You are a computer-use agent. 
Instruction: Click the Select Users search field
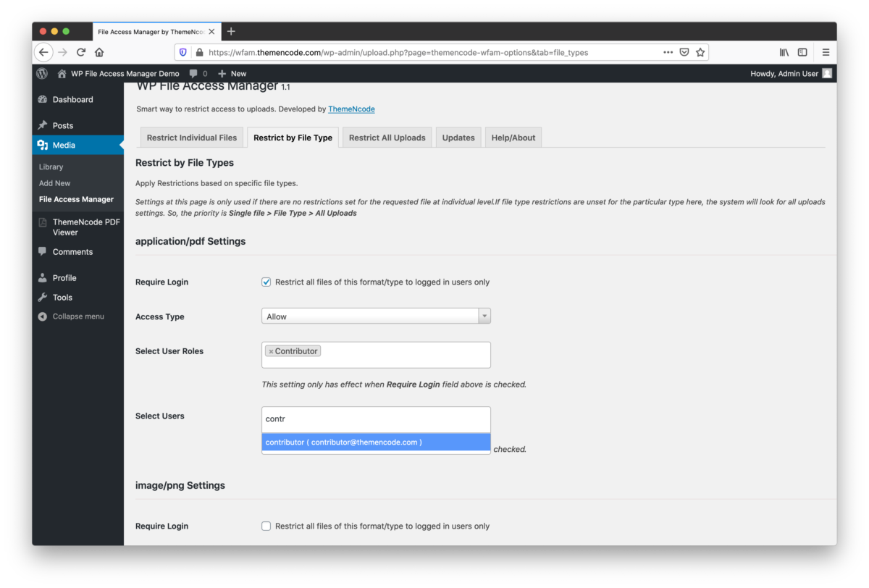click(x=376, y=419)
